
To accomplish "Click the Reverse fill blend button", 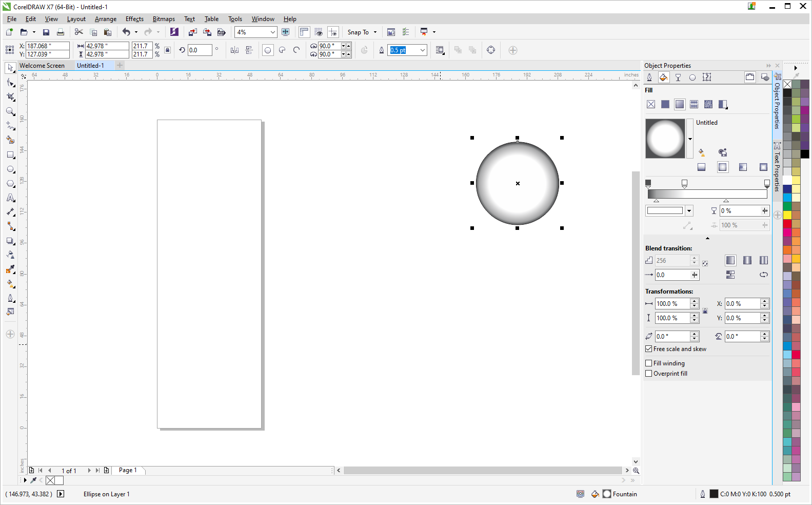I will click(x=764, y=275).
